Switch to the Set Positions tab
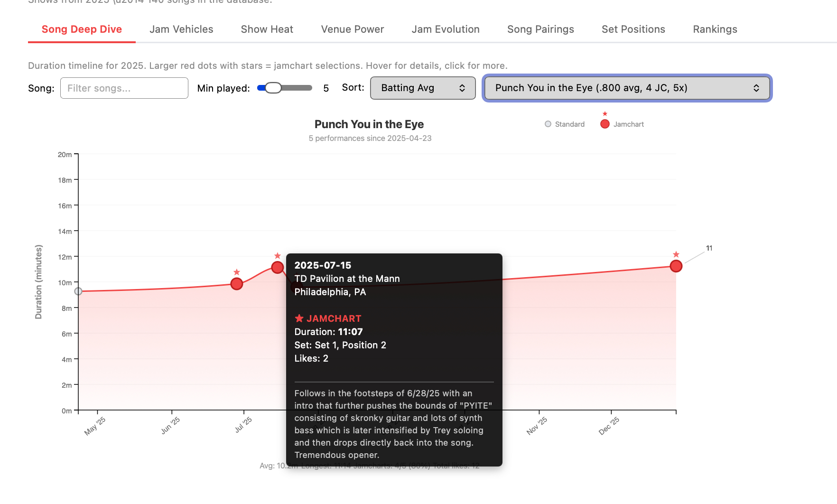The width and height of the screenshot is (837, 504). (x=633, y=29)
